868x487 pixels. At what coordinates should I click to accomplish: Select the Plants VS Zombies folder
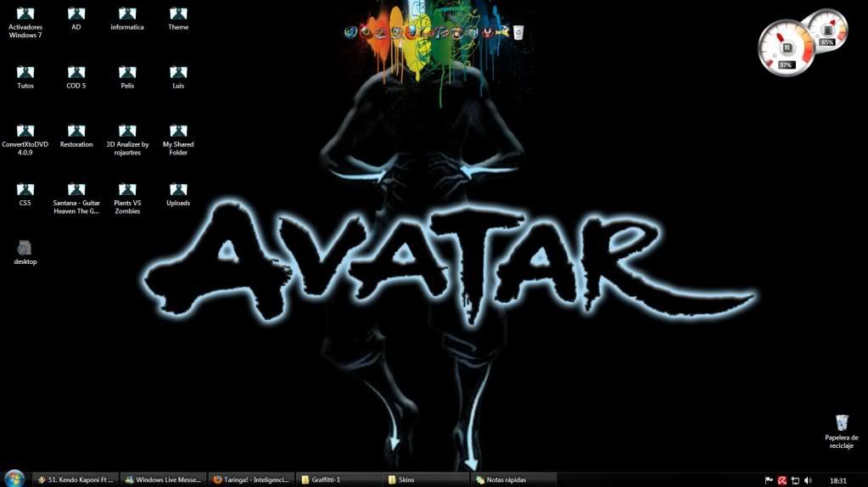coord(126,199)
